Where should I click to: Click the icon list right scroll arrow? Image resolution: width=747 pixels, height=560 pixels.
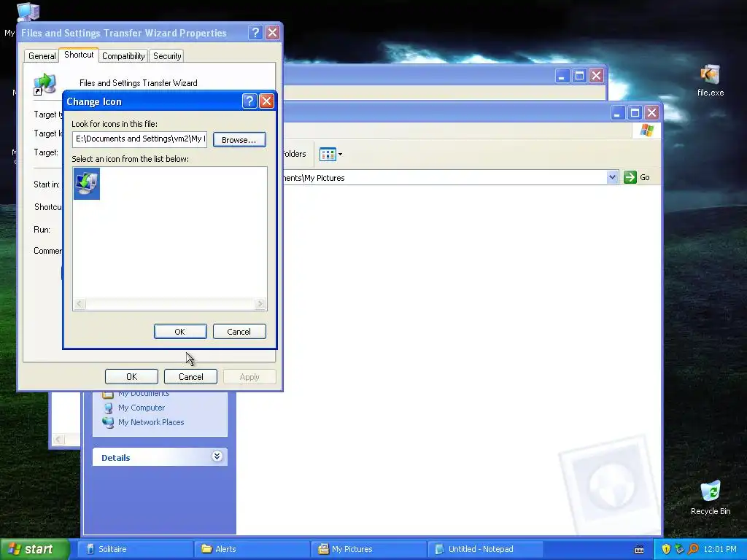click(x=260, y=304)
